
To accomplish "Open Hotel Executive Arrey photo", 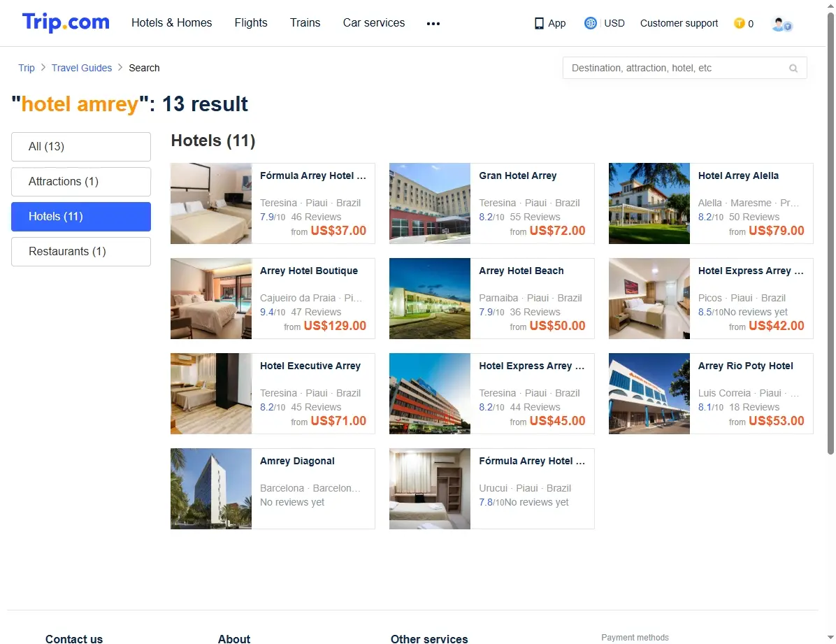I will pos(211,393).
